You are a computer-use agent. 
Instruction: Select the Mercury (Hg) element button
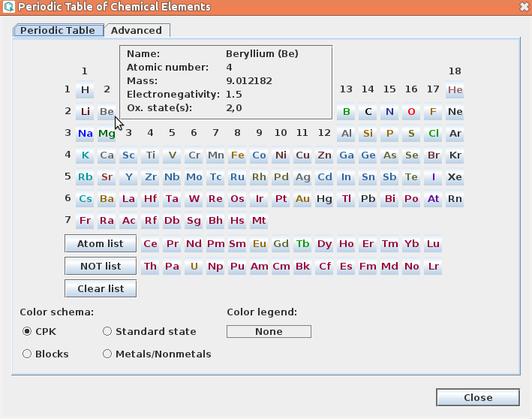pyautogui.click(x=324, y=199)
